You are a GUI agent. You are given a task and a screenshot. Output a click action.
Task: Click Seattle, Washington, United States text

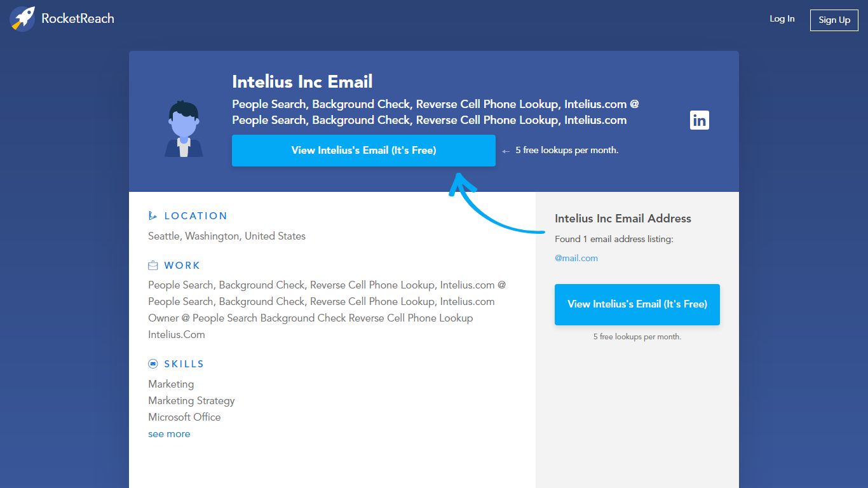tap(227, 236)
